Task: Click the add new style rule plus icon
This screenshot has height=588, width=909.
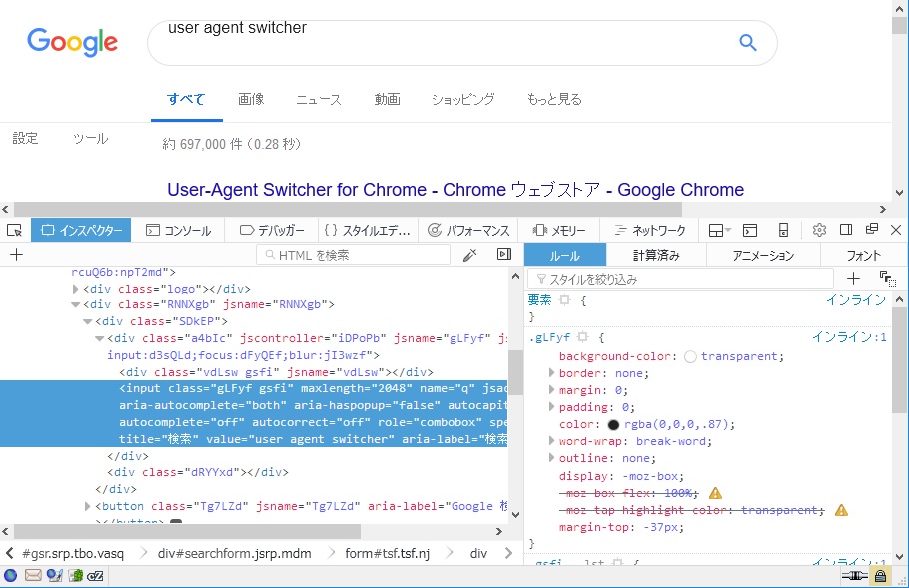Action: pos(853,279)
